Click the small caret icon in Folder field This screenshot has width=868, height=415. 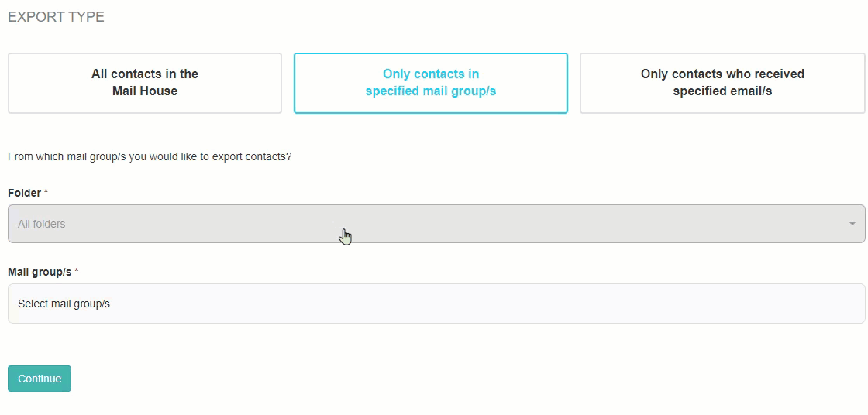pos(852,224)
